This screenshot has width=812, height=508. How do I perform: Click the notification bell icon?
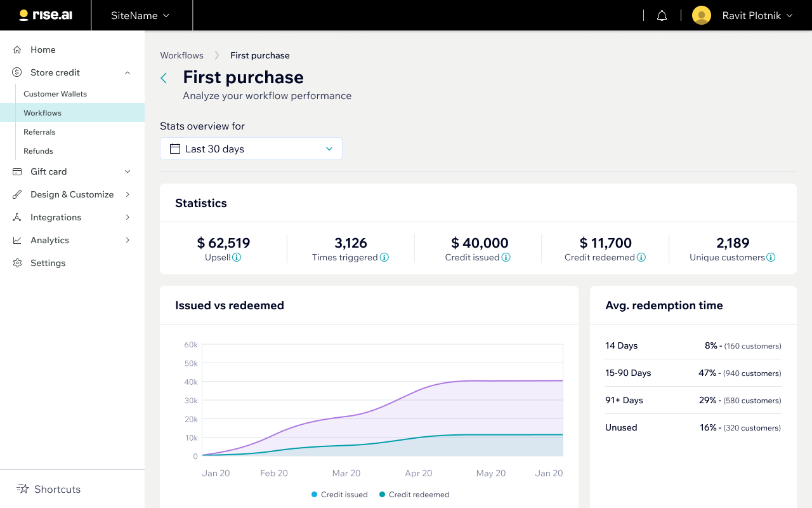662,16
